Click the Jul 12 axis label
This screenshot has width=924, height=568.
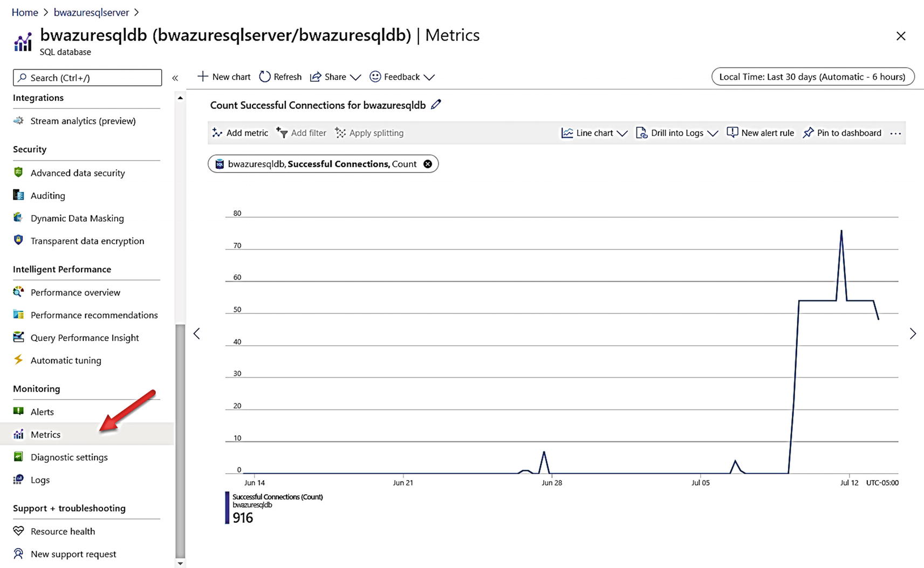click(x=849, y=483)
